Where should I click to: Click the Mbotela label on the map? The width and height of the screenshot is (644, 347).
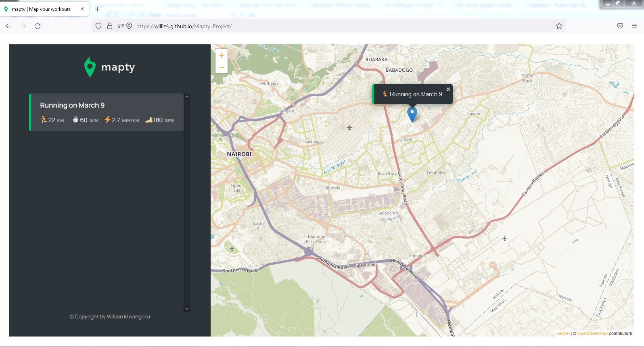point(332,188)
